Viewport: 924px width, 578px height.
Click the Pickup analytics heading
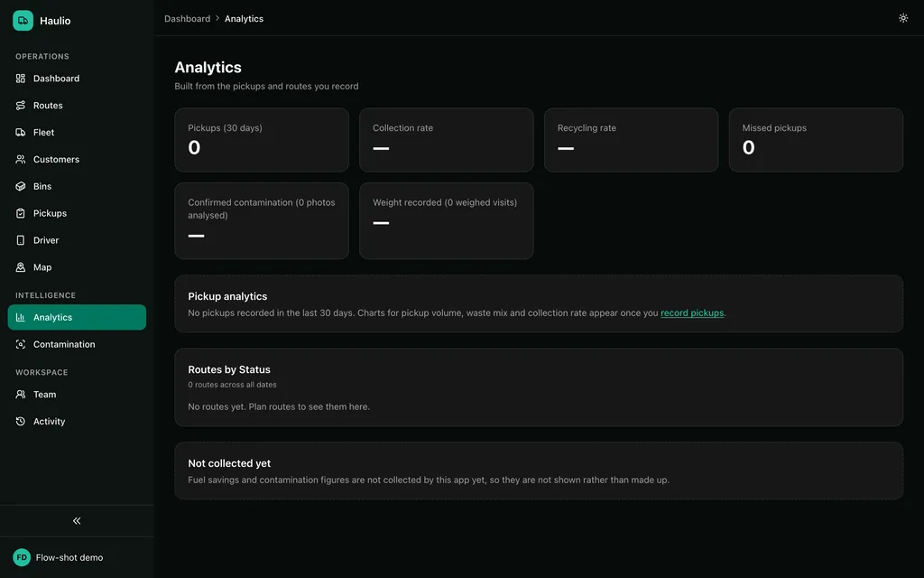pos(227,296)
